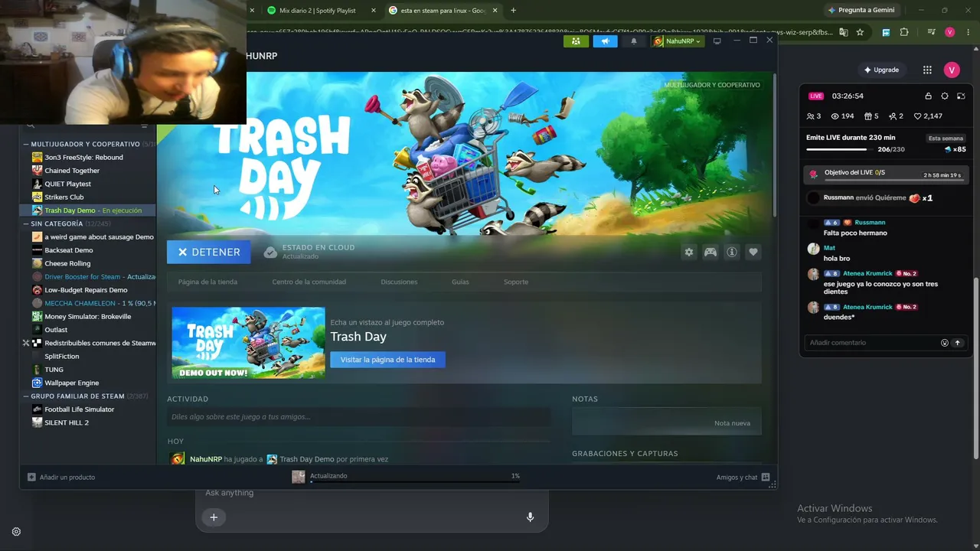Select QUIET Playtest in library
The height and width of the screenshot is (551, 980).
point(67,184)
